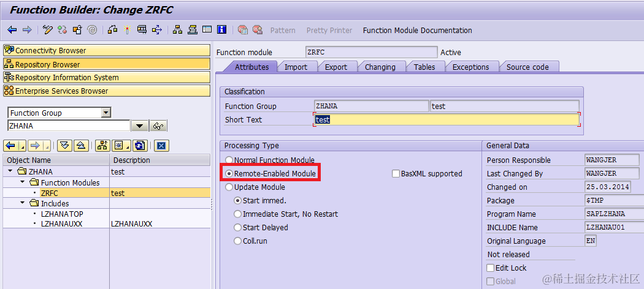Select the Remote-Enabled Module radio button
Screen dimensions: 644x289
[229, 174]
